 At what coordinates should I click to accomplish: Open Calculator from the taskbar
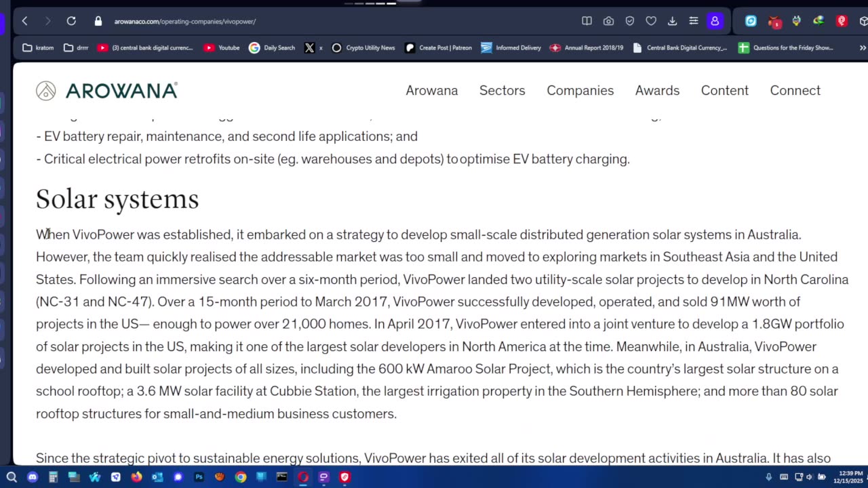click(53, 477)
